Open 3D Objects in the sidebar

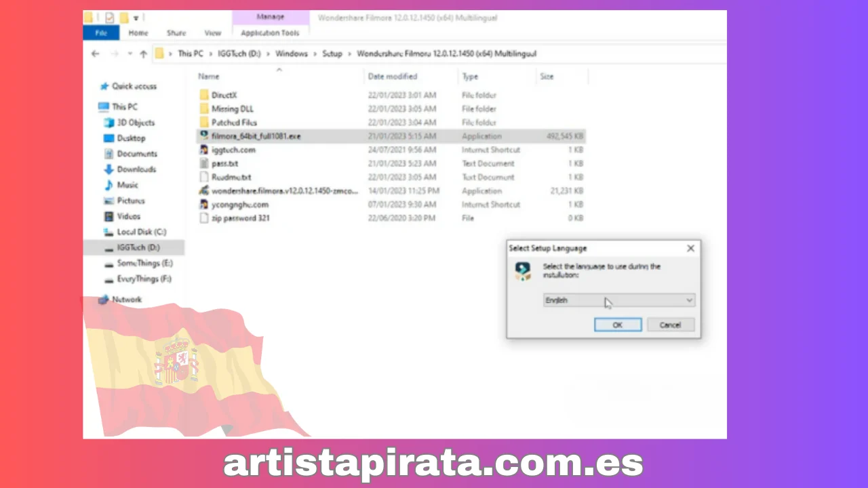point(129,123)
